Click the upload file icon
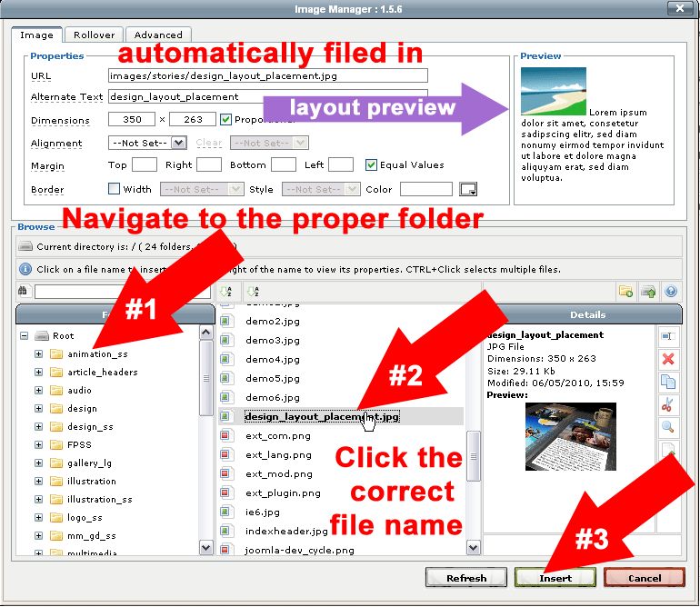Screen dimensions: 700x607 tap(648, 292)
